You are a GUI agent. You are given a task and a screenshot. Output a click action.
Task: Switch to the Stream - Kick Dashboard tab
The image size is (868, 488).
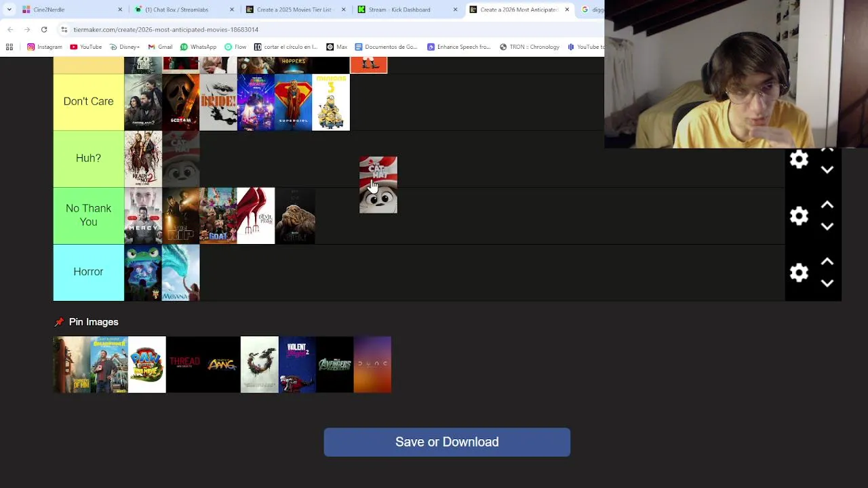point(407,9)
